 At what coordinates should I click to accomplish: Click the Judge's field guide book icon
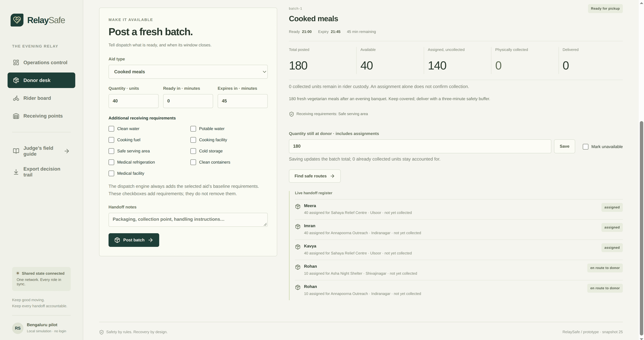16,151
